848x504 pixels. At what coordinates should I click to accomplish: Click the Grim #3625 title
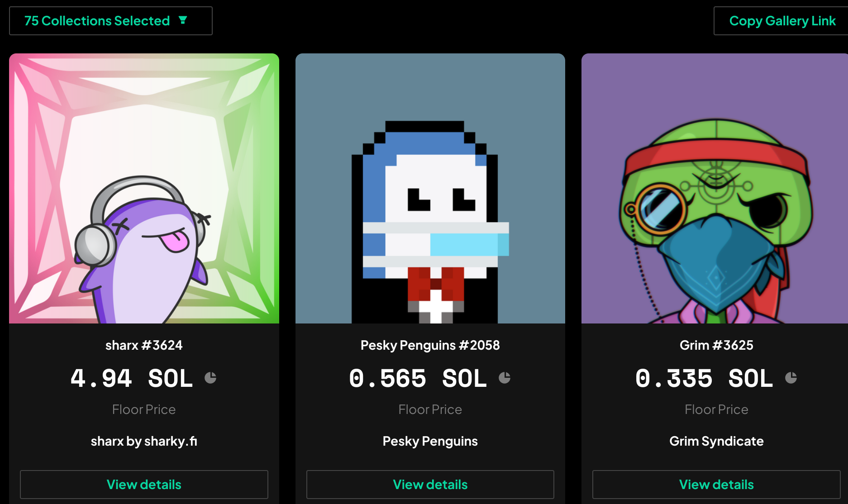(716, 345)
